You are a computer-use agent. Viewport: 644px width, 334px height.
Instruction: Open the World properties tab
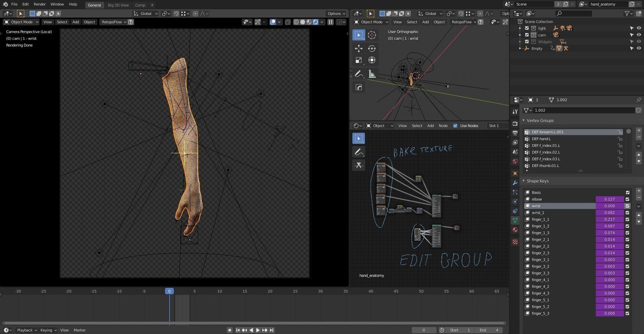click(x=515, y=161)
